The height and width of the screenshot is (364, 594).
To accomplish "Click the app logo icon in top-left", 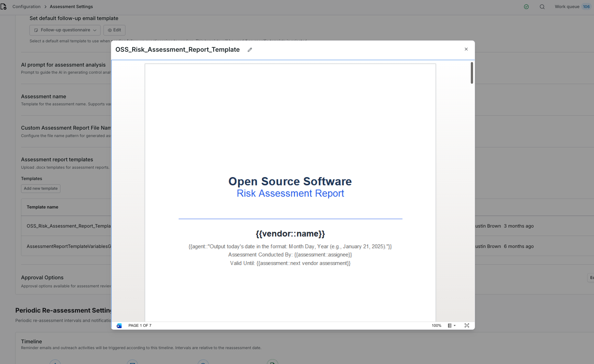I will [x=3, y=6].
